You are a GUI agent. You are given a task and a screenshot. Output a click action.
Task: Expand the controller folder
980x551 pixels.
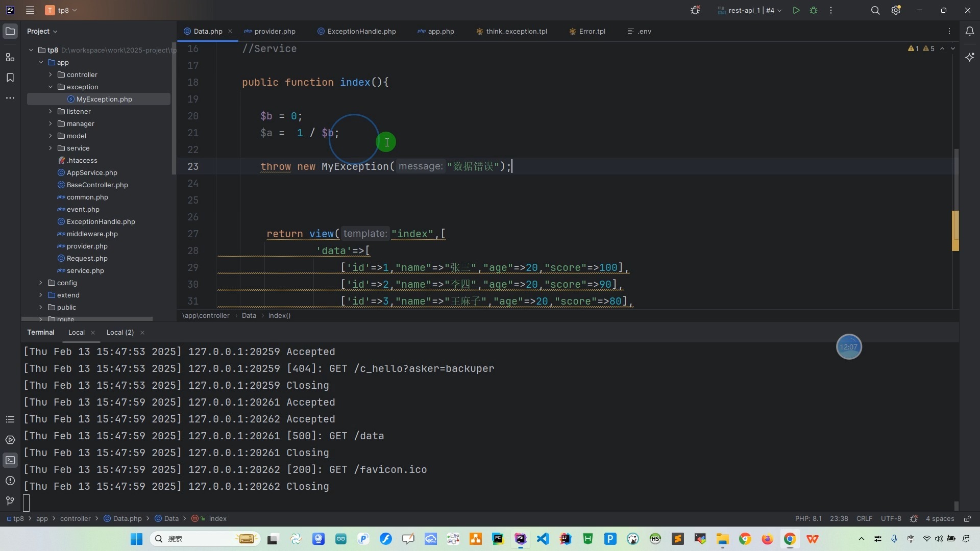51,74
